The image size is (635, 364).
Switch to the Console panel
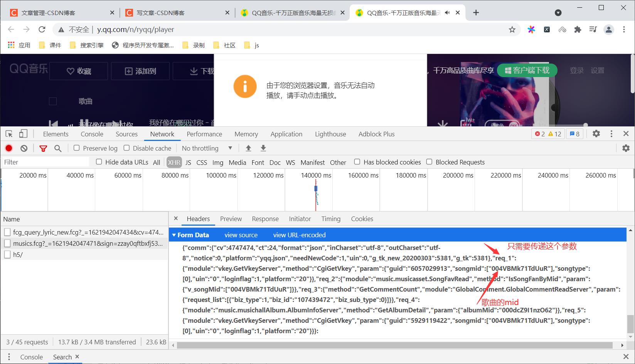pyautogui.click(x=92, y=134)
